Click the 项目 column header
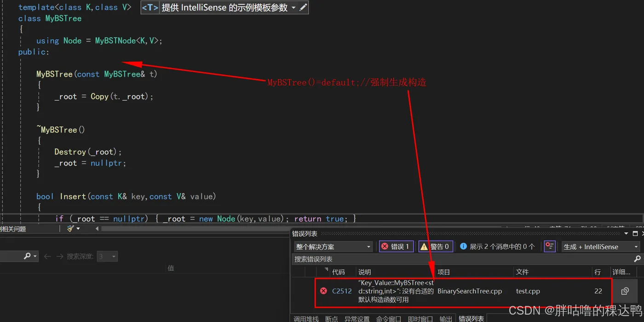This screenshot has height=322, width=644. tap(444, 272)
